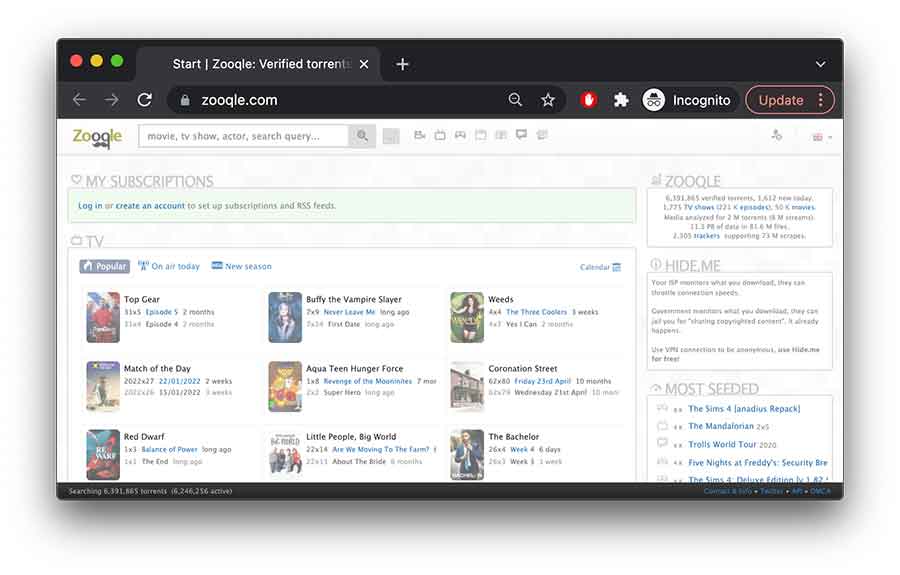Open the TV shows icon in Zooqle toolbar

click(440, 136)
